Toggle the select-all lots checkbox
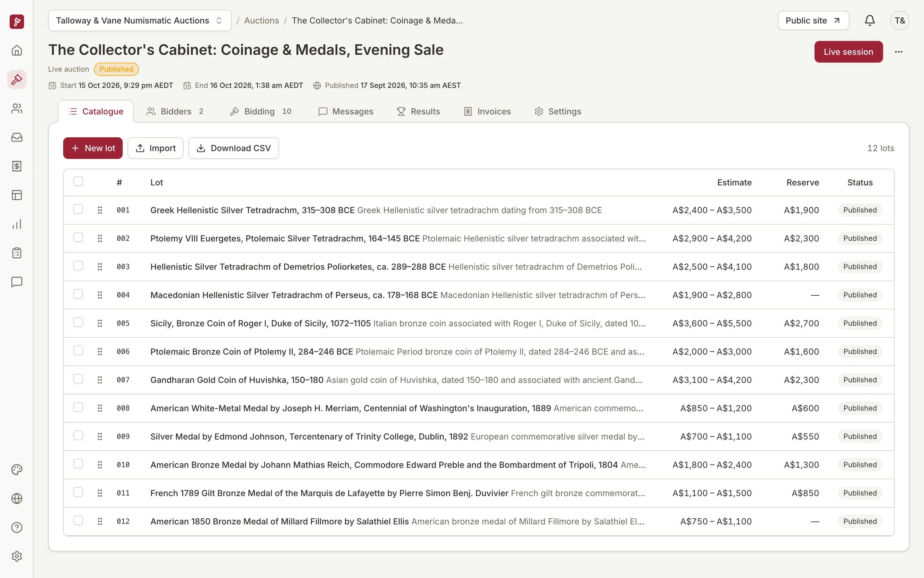This screenshot has height=578, width=924. pyautogui.click(x=78, y=181)
